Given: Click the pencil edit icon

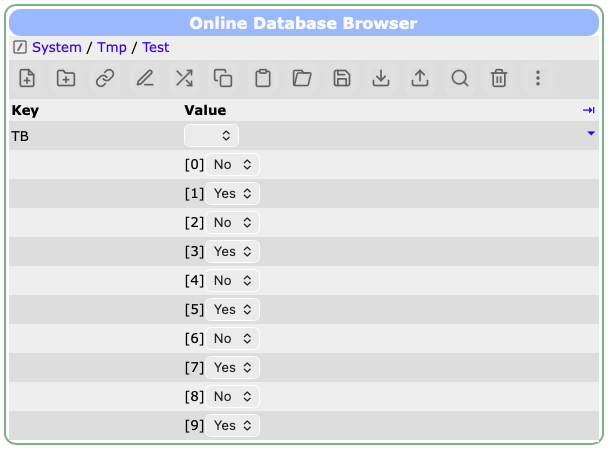Looking at the screenshot, I should [145, 78].
